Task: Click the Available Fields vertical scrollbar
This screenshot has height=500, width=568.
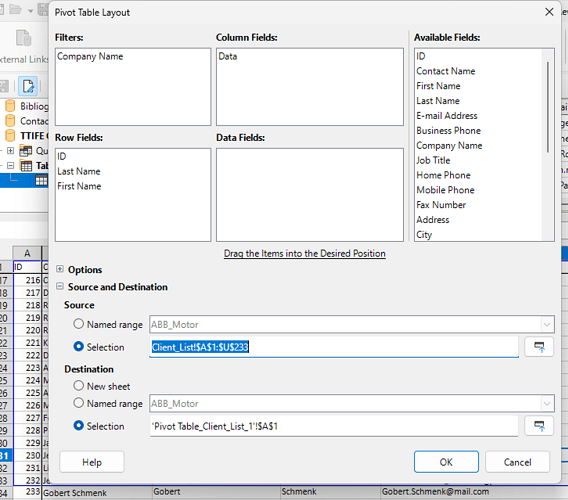Action: click(548, 144)
